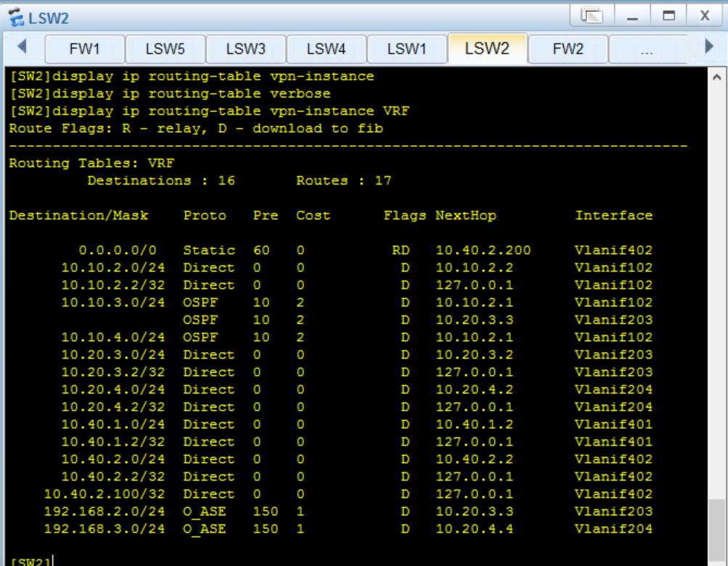Click the Proto column header
This screenshot has width=728, height=566.
tap(205, 216)
